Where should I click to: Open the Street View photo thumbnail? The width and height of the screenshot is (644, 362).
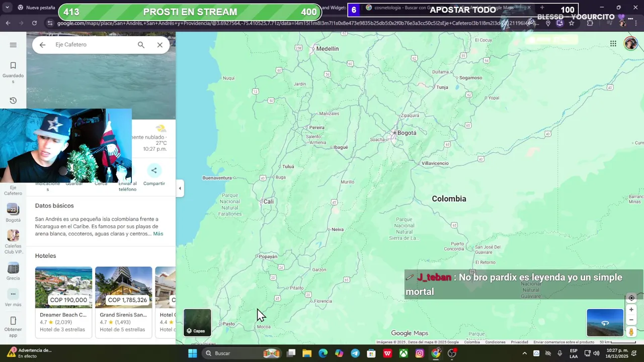(x=605, y=322)
